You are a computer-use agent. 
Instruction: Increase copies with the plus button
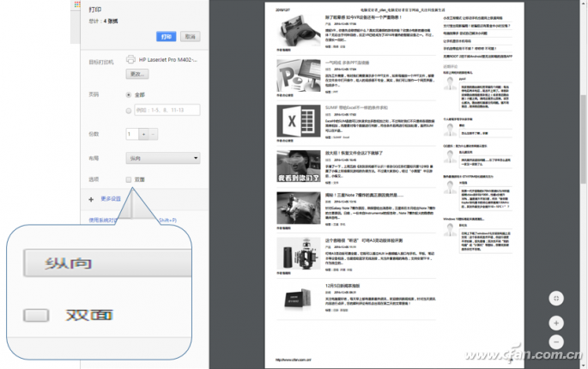click(x=142, y=134)
